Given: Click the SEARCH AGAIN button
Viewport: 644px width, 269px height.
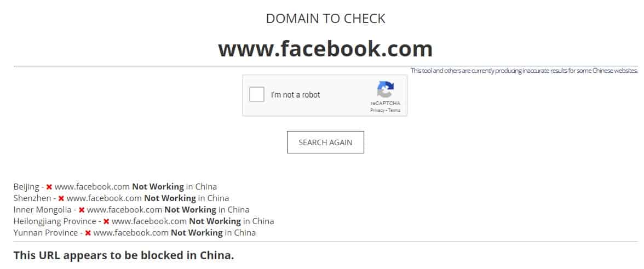Looking at the screenshot, I should click(325, 142).
